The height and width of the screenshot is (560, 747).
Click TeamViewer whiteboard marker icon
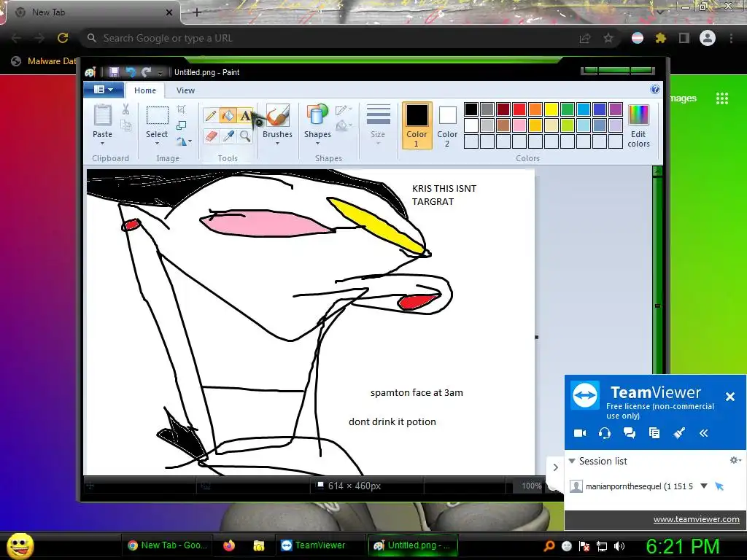(x=679, y=433)
